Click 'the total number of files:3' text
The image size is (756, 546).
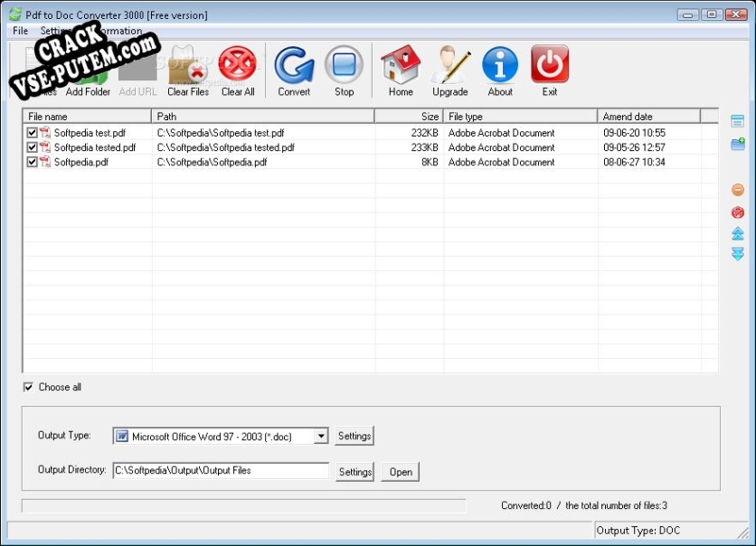pos(616,505)
